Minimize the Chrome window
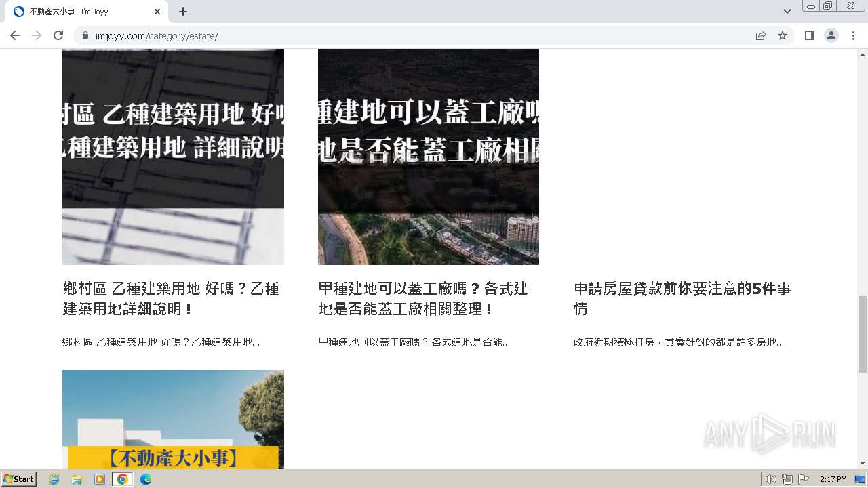Viewport: 868px width, 488px height. (811, 6)
